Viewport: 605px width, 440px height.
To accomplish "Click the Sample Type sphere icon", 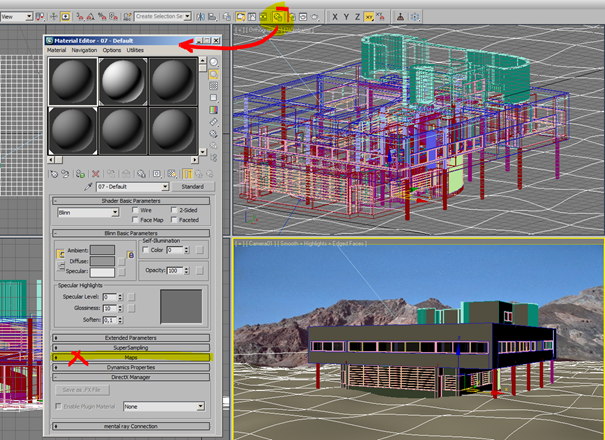I will click(x=214, y=62).
